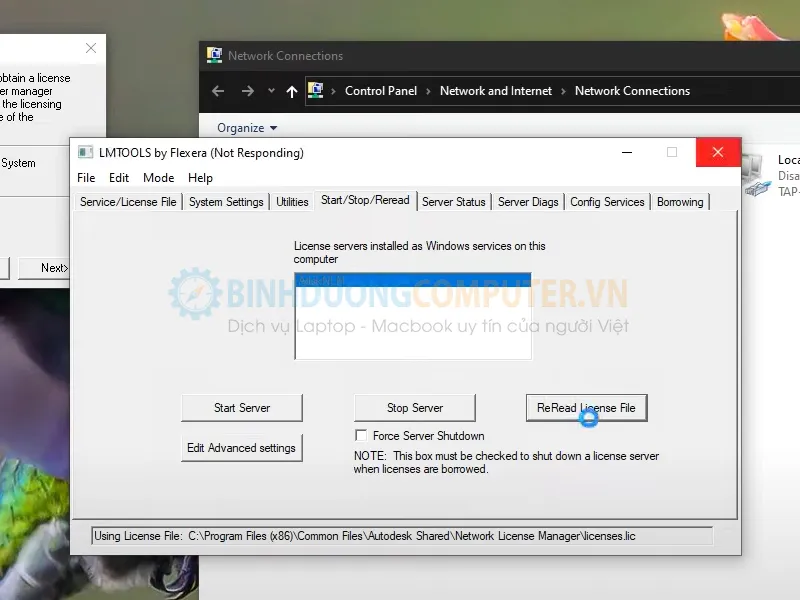Image resolution: width=800 pixels, height=600 pixels.
Task: Switch to the Server Status tab
Action: pos(454,202)
